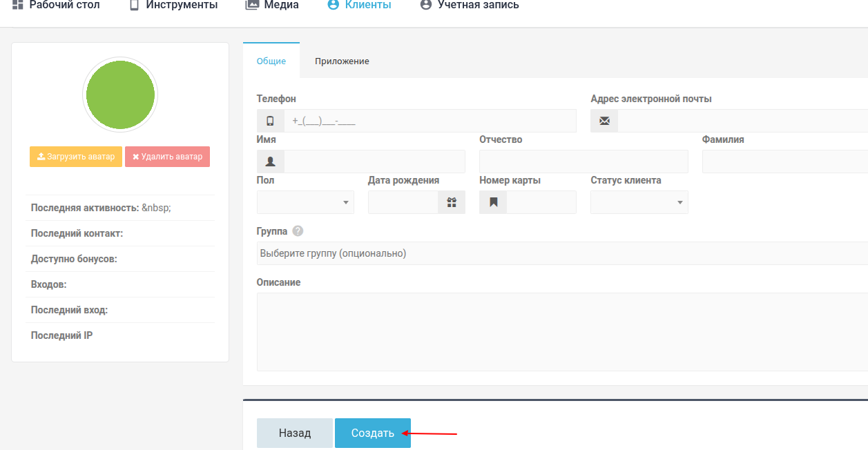Open the Выберите группу selector
This screenshot has height=450, width=868.
562,253
